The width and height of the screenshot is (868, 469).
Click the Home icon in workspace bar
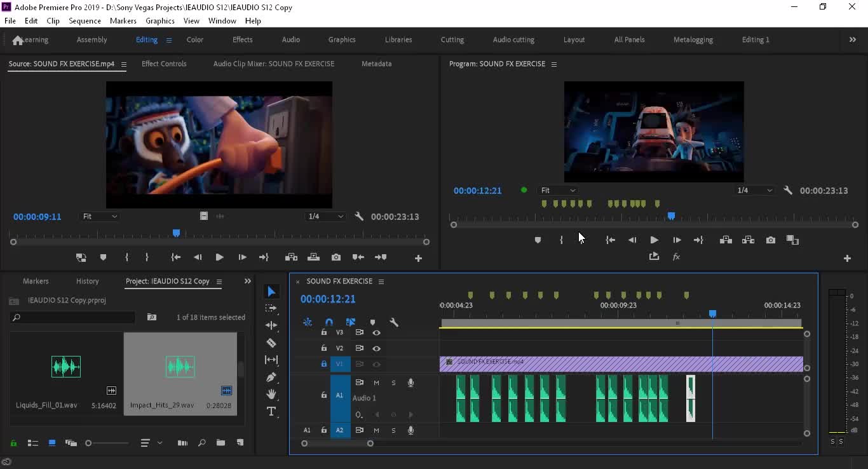(18, 40)
